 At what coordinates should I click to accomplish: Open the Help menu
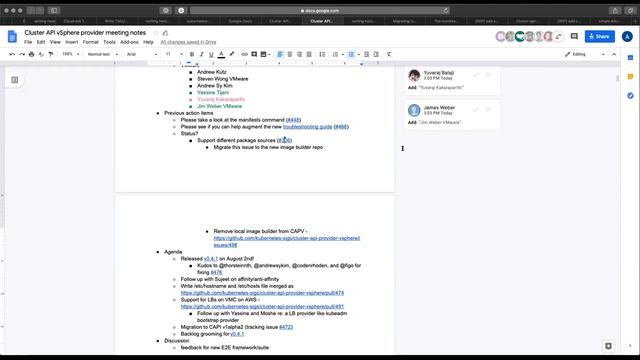pyautogui.click(x=148, y=42)
